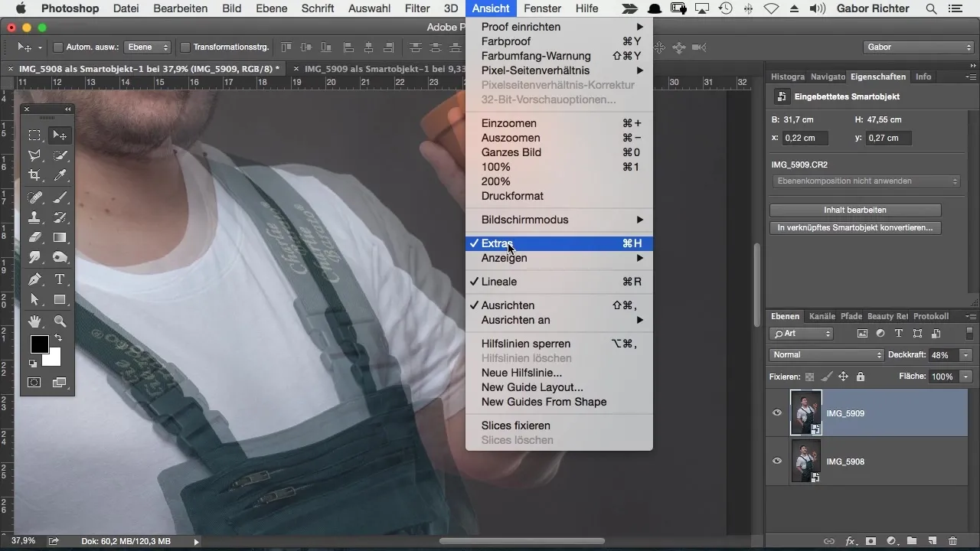Screen dimensions: 980x551
Task: Open layer style fx menu
Action: click(x=850, y=541)
